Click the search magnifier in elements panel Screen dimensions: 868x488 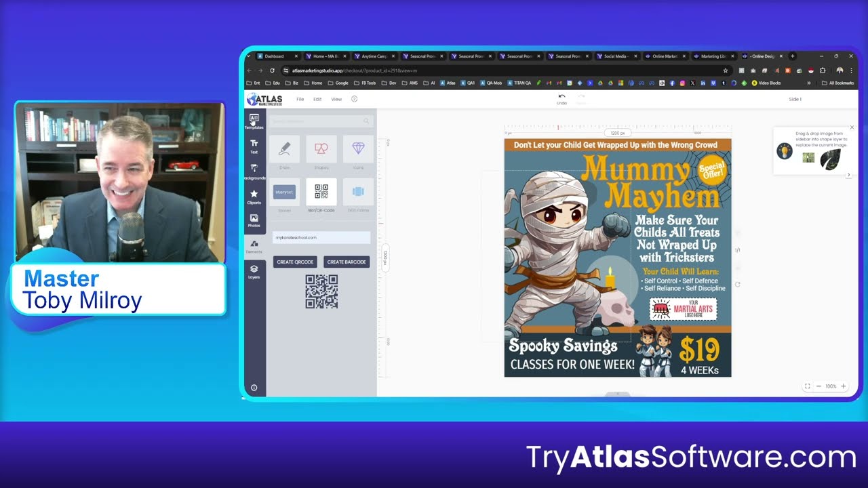click(366, 121)
